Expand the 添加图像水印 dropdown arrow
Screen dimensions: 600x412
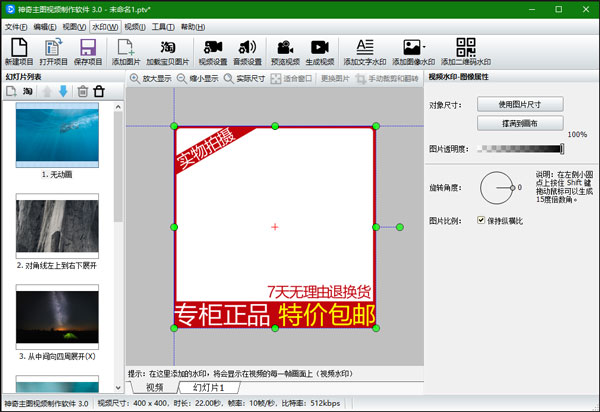pos(425,47)
